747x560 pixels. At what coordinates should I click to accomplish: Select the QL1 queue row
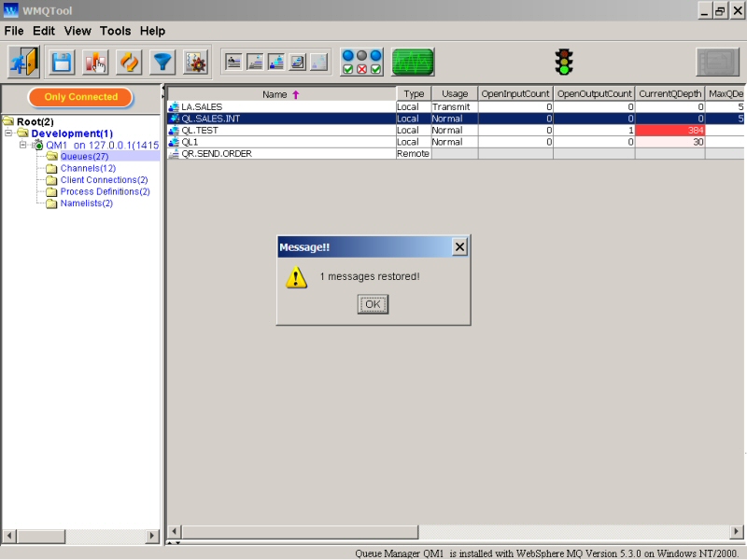point(456,142)
